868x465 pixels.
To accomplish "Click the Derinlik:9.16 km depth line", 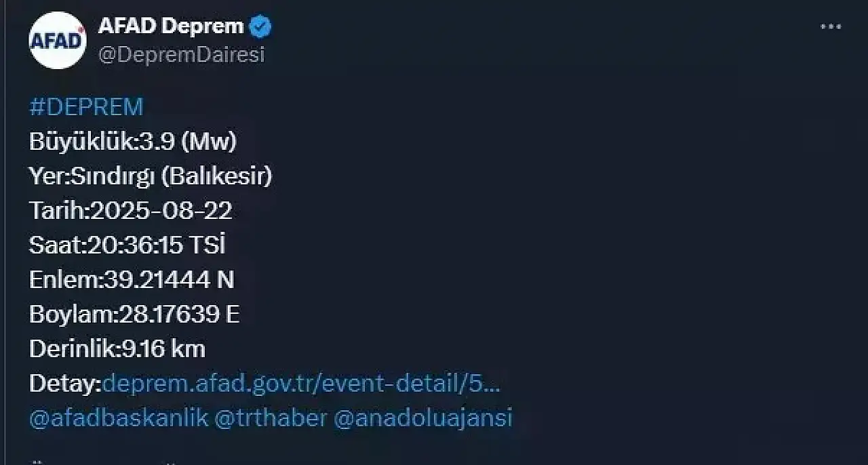I will [x=117, y=349].
